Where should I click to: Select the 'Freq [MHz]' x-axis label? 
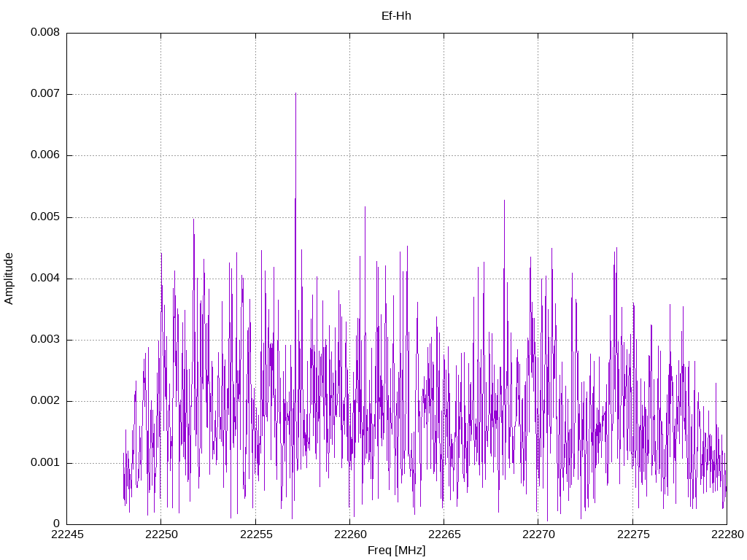coord(396,551)
